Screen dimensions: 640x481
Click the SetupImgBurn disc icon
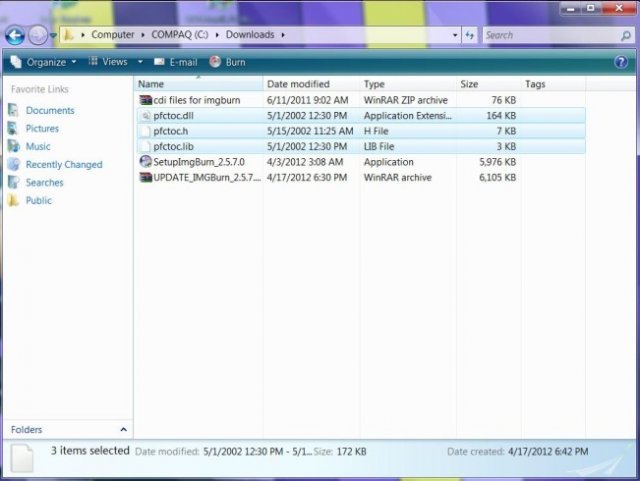[145, 162]
